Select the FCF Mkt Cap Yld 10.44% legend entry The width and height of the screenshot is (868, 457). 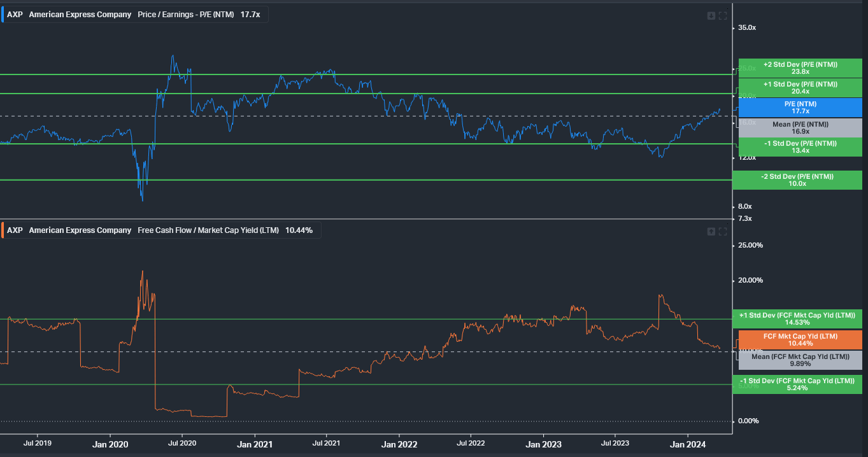798,339
